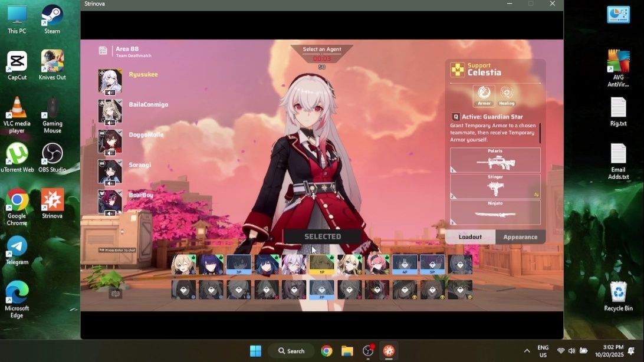This screenshot has width=644, height=362.
Task: Switch to the Loadout tab
Action: click(x=470, y=237)
